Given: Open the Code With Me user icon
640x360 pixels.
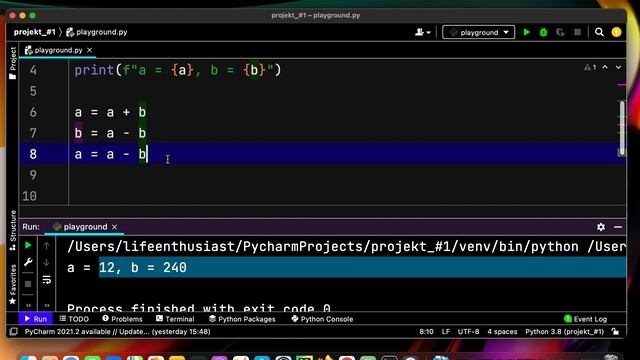Looking at the screenshot, I should (422, 32).
